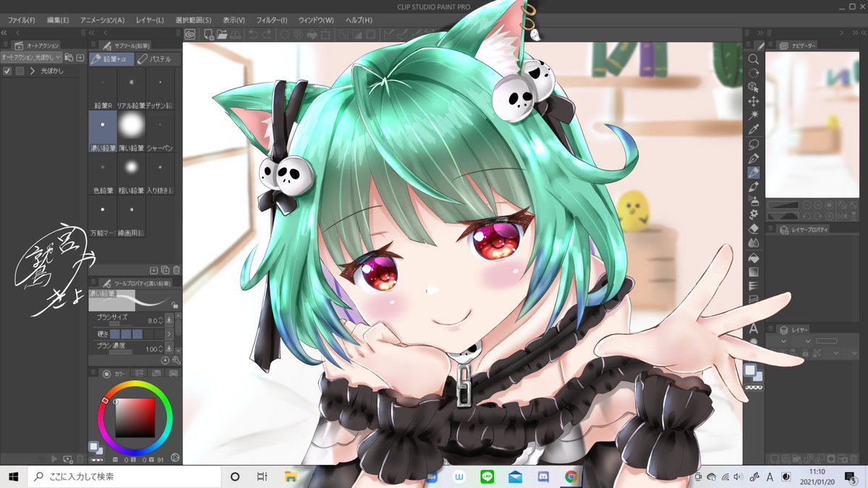Image resolution: width=868 pixels, height=488 pixels.
Task: Select the Eraser tool
Action: point(753,228)
